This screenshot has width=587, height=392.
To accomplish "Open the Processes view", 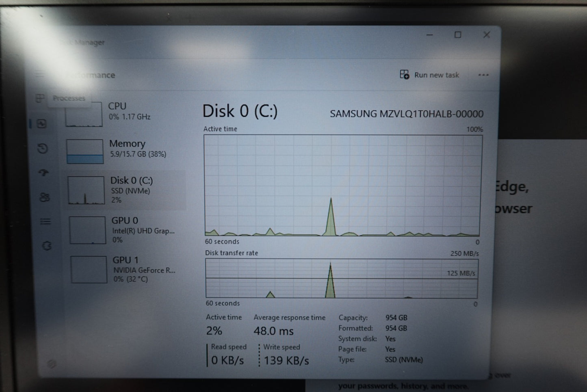I will click(x=41, y=98).
